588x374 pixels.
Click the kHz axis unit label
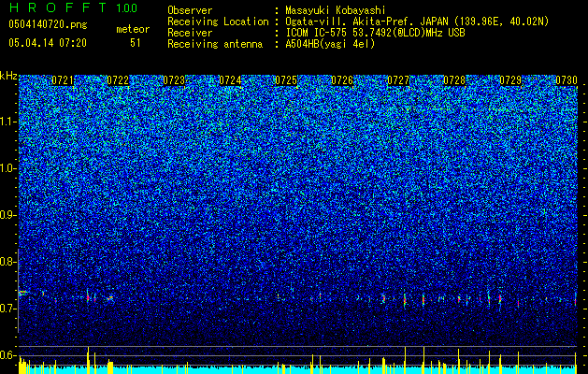coord(8,76)
